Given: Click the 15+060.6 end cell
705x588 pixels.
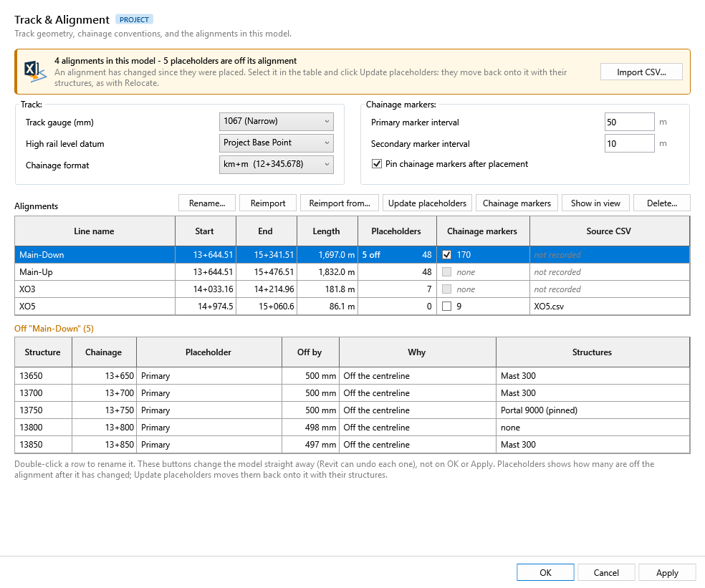Looking at the screenshot, I should (x=267, y=306).
